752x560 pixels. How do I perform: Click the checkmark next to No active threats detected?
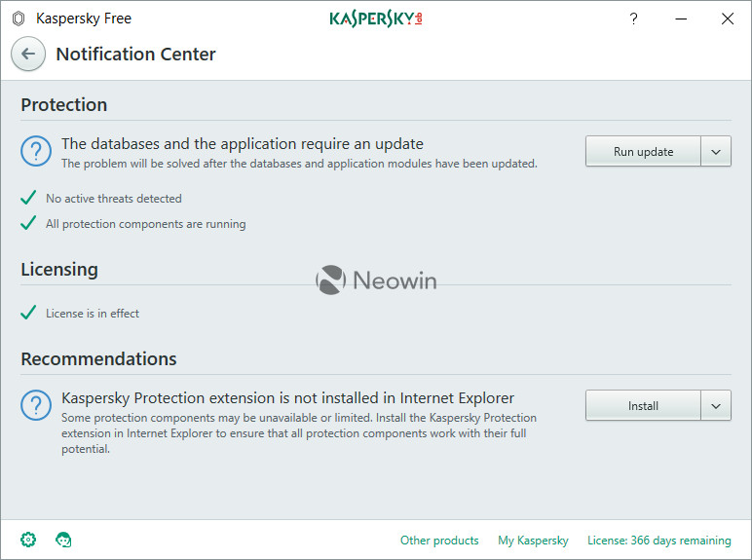click(28, 198)
